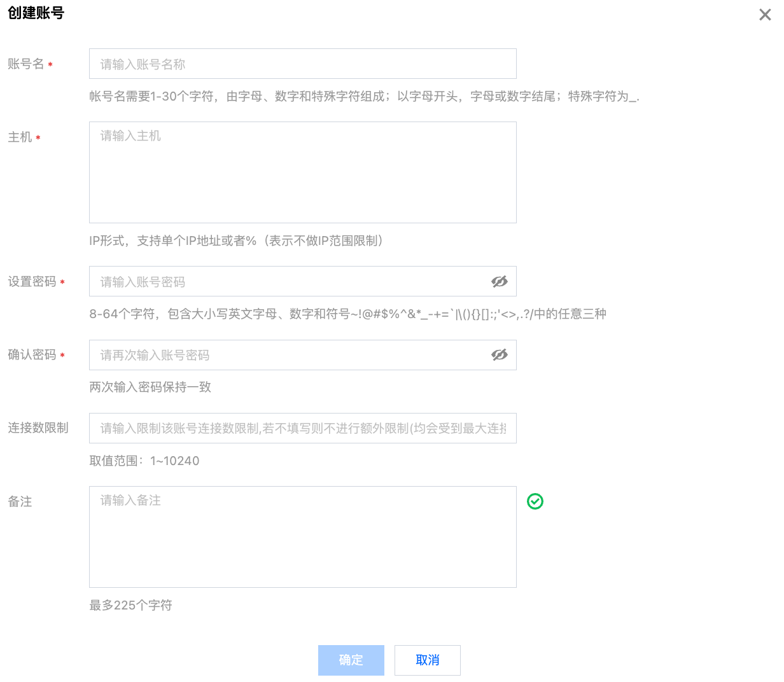Viewport: 784px width, 682px height.
Task: Click the 主机 field label
Action: (20, 137)
